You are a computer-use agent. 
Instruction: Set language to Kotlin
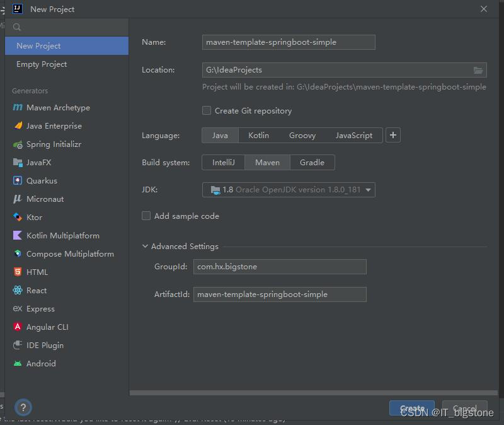(258, 135)
